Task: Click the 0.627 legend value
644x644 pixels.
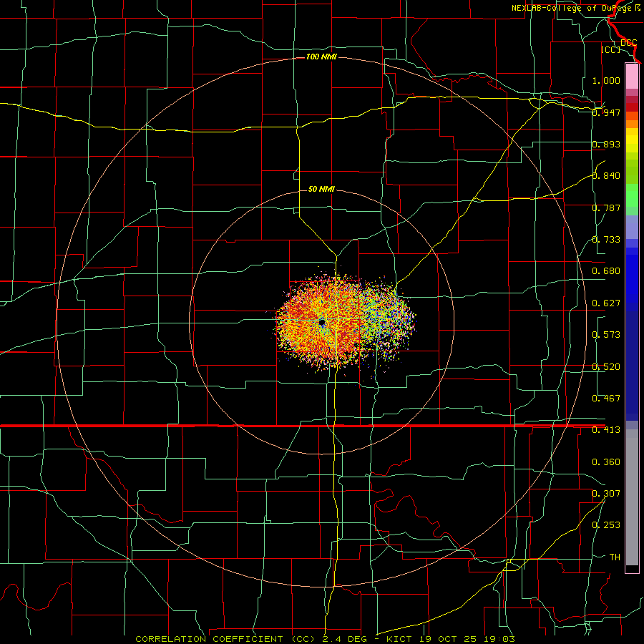Action: [x=606, y=303]
